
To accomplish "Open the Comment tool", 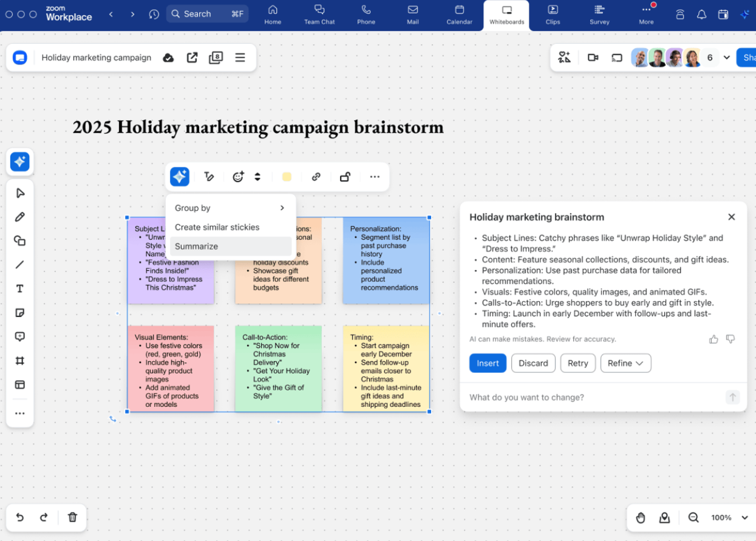I will 19,336.
